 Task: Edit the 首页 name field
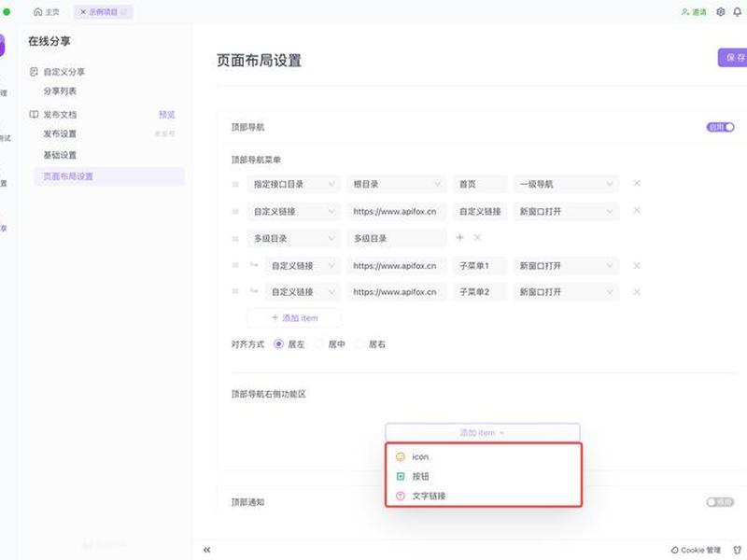tap(480, 184)
